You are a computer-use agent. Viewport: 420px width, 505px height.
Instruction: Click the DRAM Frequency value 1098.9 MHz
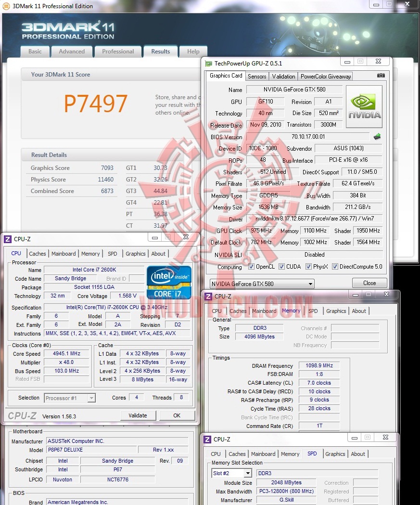[319, 365]
